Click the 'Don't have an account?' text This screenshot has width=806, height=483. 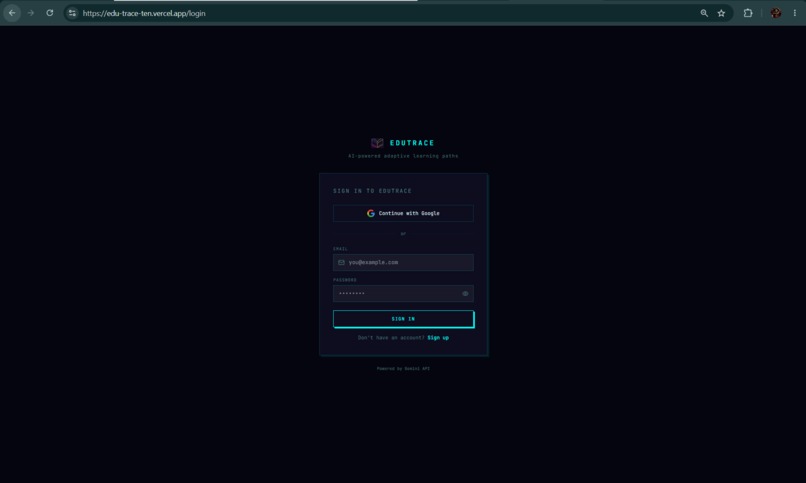point(391,338)
